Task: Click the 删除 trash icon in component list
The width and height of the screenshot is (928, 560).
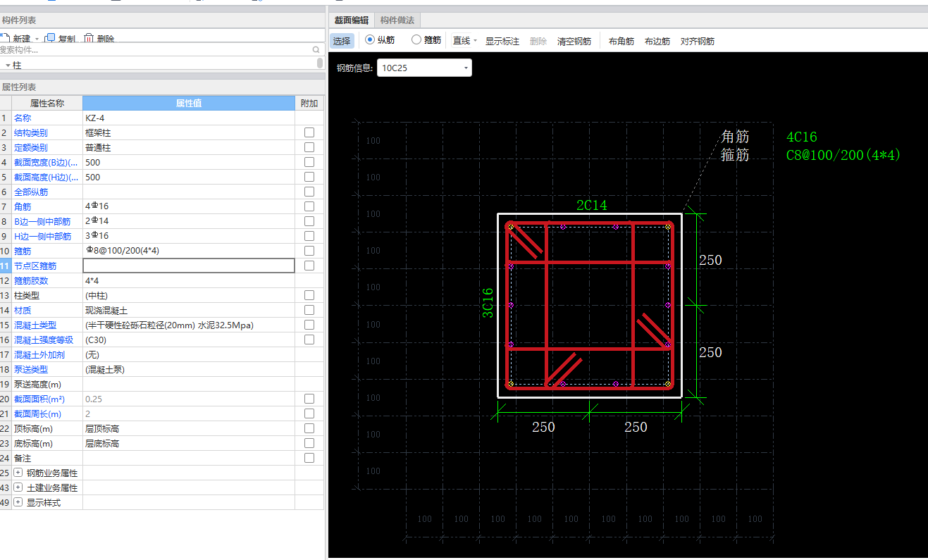Action: (x=89, y=39)
